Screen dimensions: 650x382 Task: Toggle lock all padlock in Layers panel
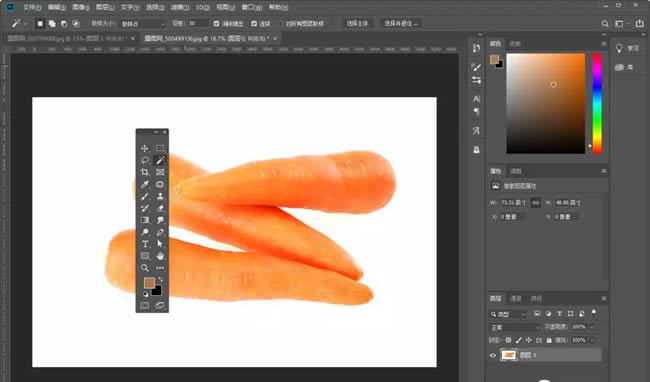pos(549,340)
